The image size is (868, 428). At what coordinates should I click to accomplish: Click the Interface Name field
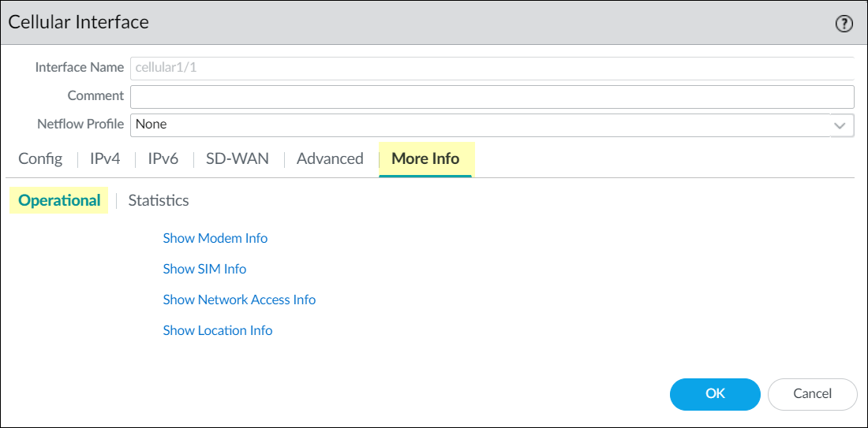492,68
